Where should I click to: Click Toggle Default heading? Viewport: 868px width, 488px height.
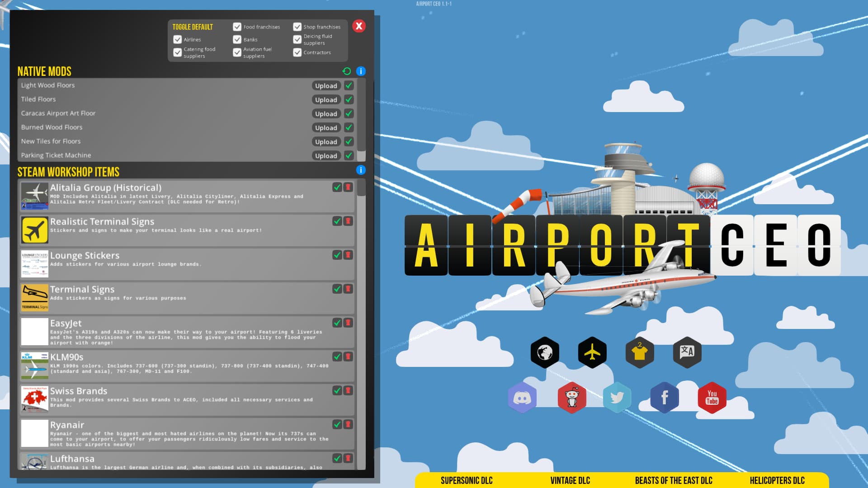[x=193, y=27]
